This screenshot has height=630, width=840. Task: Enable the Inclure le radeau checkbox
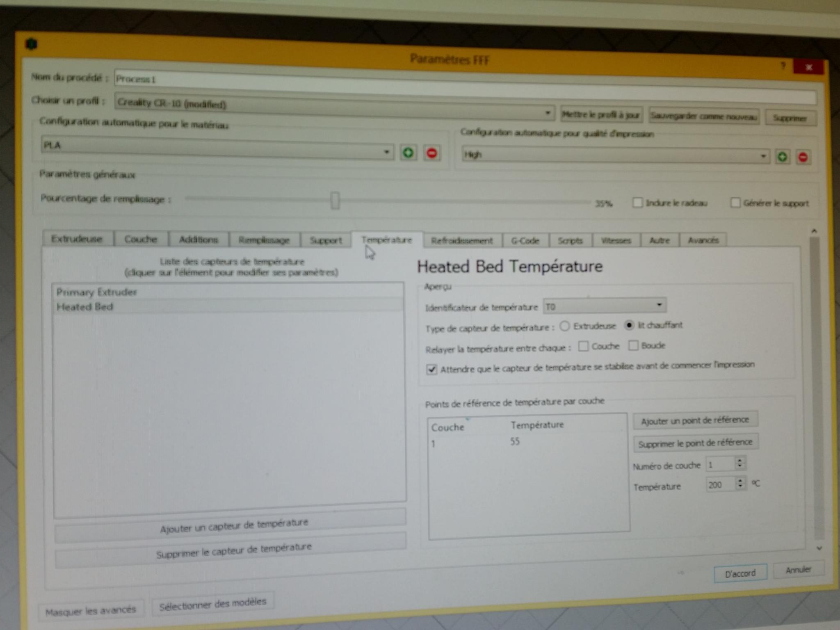tap(637, 203)
